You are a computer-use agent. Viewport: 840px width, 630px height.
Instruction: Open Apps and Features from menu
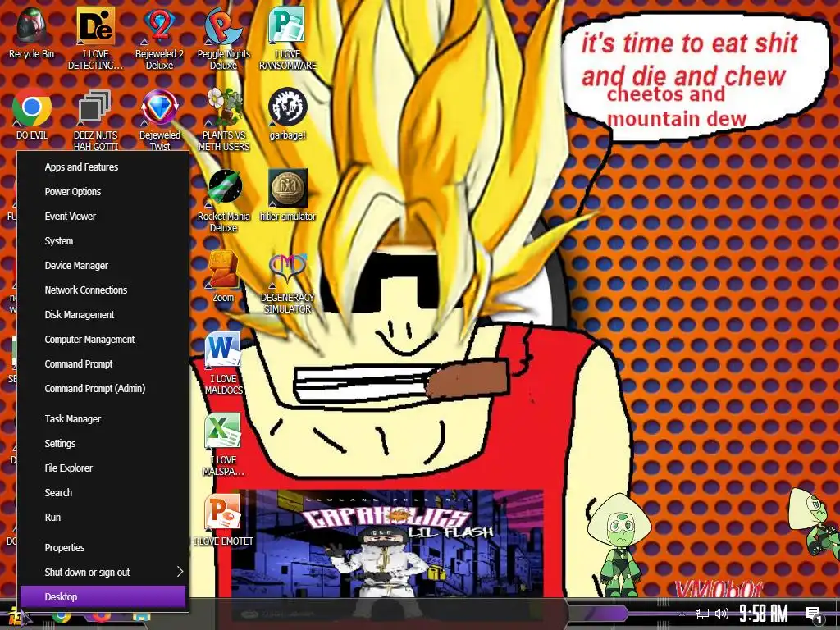[x=103, y=167]
